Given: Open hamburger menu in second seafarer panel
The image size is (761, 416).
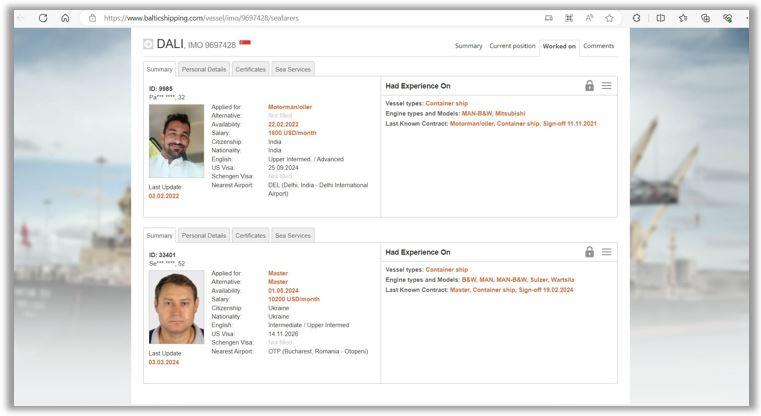Looking at the screenshot, I should click(x=606, y=252).
